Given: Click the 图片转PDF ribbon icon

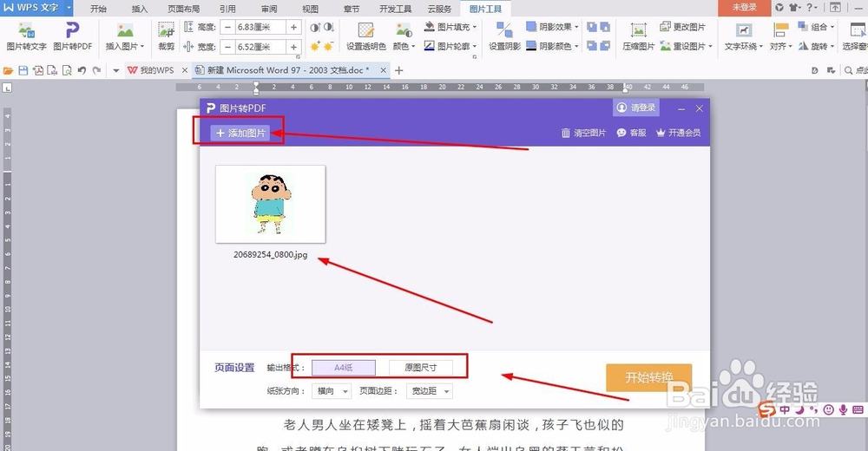Looking at the screenshot, I should pos(73,36).
